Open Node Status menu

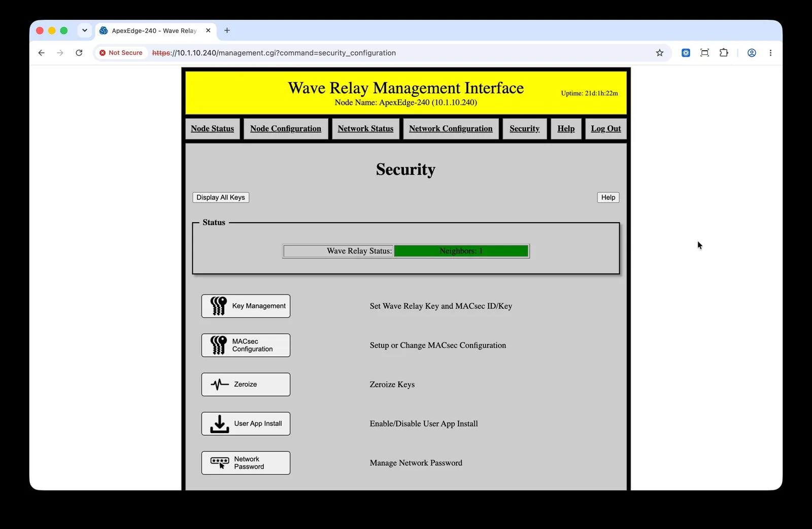pos(213,129)
